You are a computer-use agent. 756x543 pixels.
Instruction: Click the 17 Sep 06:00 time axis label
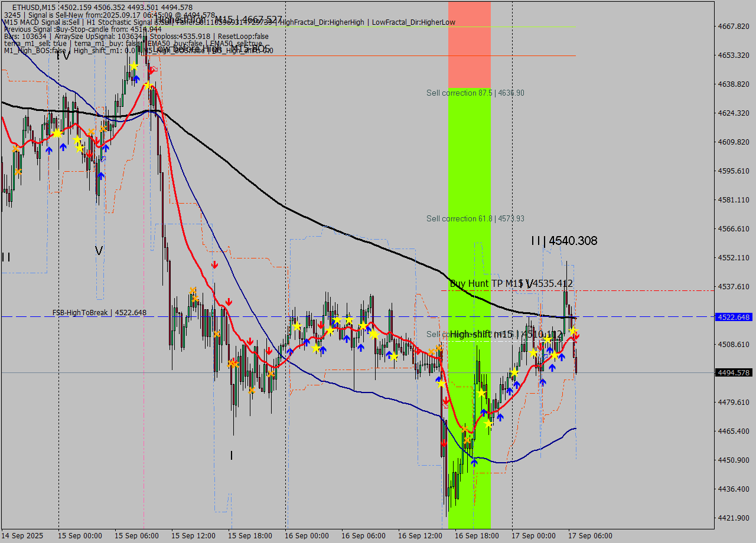590,536
